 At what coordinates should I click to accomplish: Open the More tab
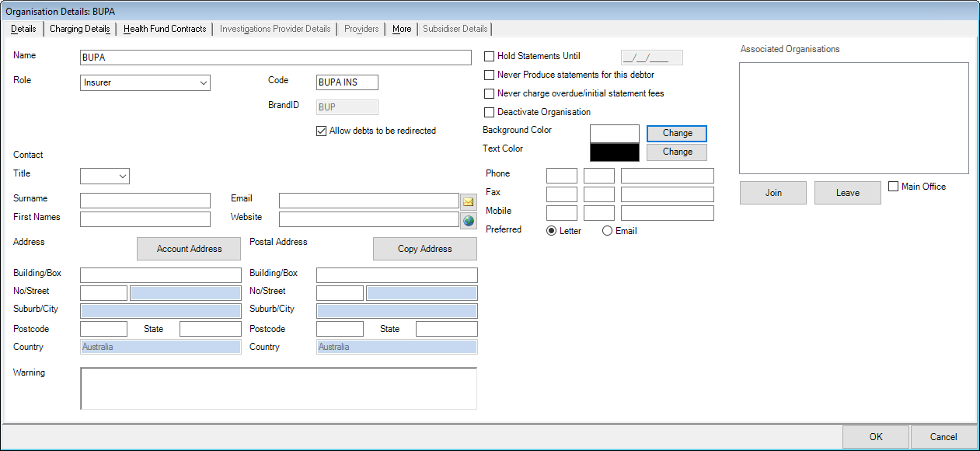coord(402,29)
